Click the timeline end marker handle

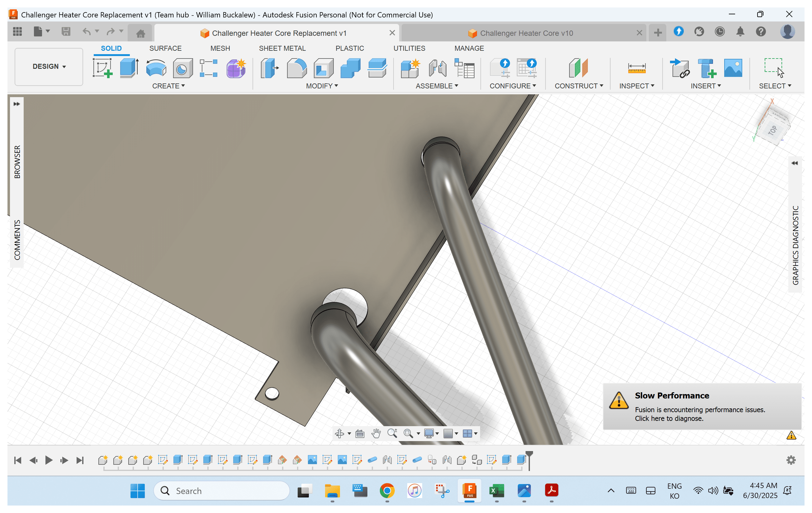[529, 455]
